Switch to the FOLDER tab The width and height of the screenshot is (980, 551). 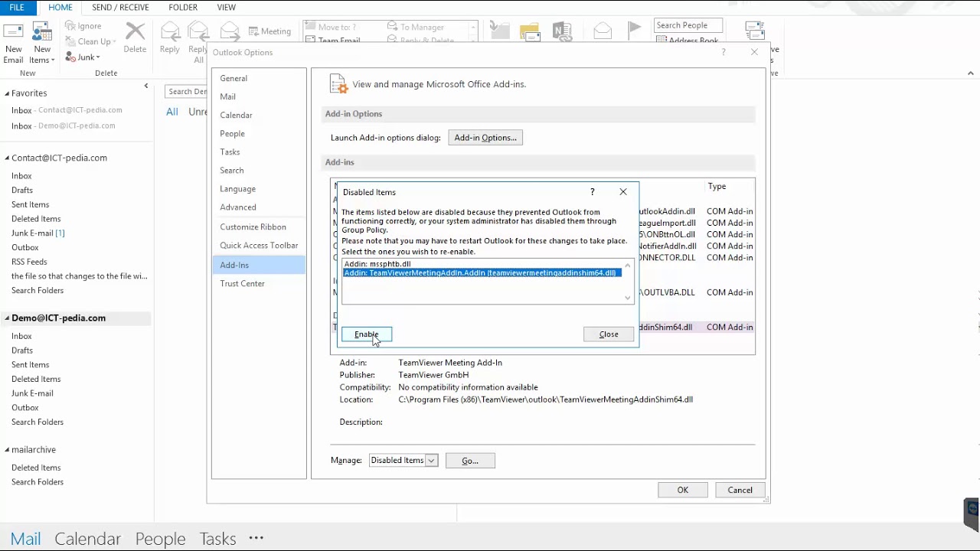tap(183, 8)
